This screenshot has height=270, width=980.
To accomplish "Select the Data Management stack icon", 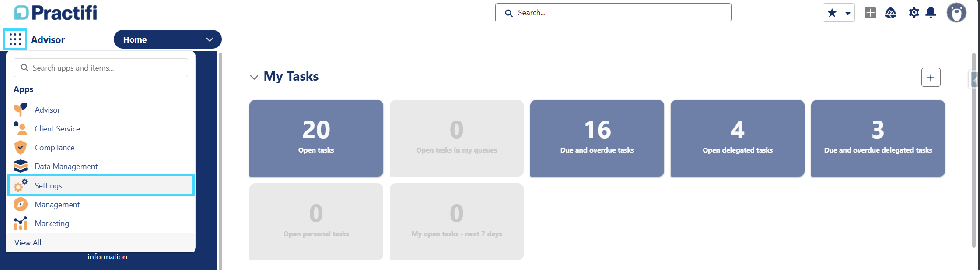I will (x=21, y=166).
